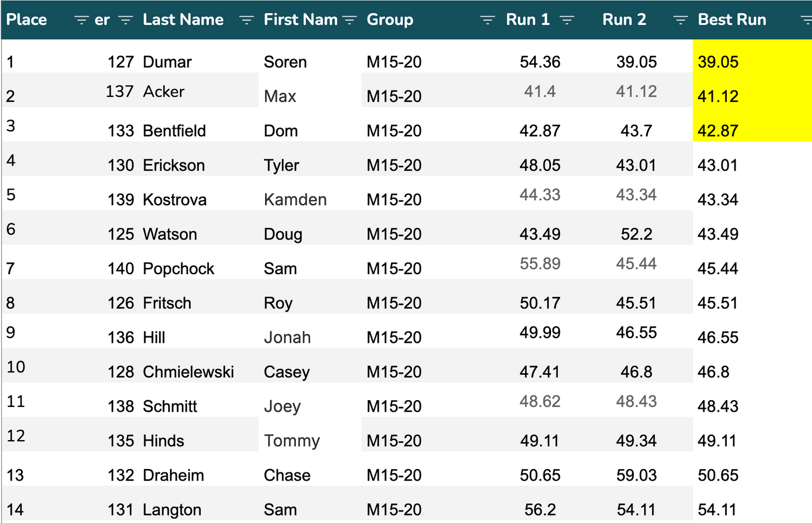Open the Best Run column filter icon
This screenshot has height=523, width=812.
(x=806, y=20)
